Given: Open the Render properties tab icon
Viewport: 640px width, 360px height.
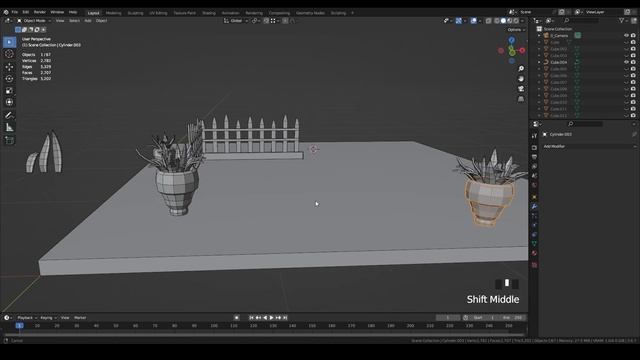Looking at the screenshot, I should click(x=534, y=147).
